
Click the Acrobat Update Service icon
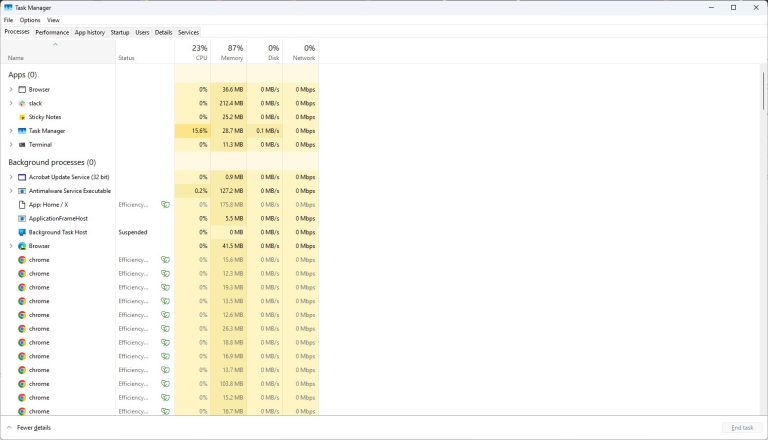pos(22,177)
